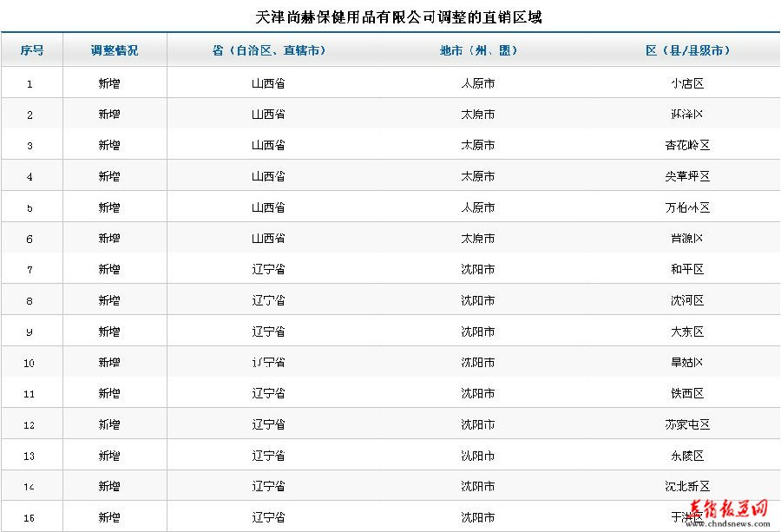
Task: Click the 铁西区 district cell
Action: pyautogui.click(x=687, y=394)
